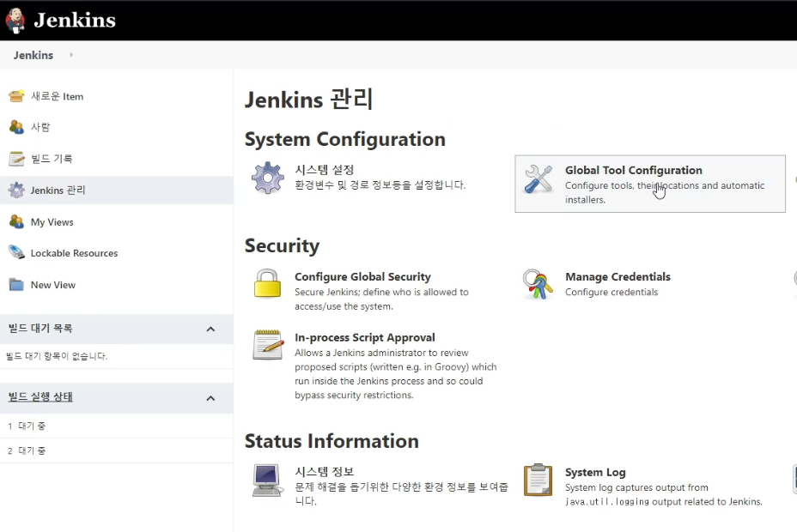The height and width of the screenshot is (532, 797).
Task: Open Global Tool Configuration via its wrench icon
Action: [538, 178]
